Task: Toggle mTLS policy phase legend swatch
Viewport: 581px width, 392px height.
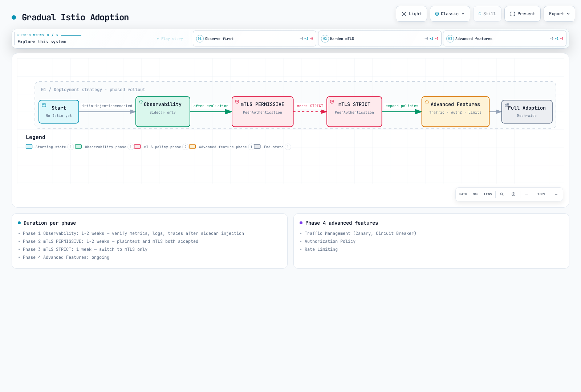Action: tap(137, 147)
